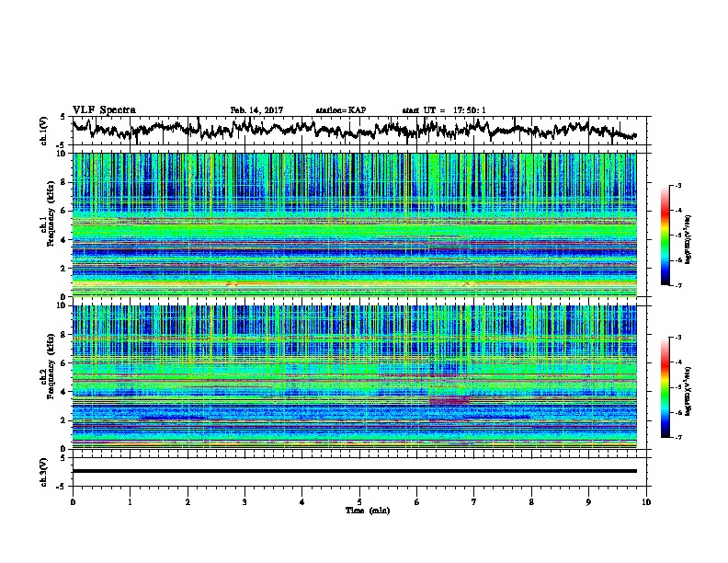The height and width of the screenshot is (563, 728).
Task: Click the "0" tick on the time axis
Action: [x=73, y=502]
